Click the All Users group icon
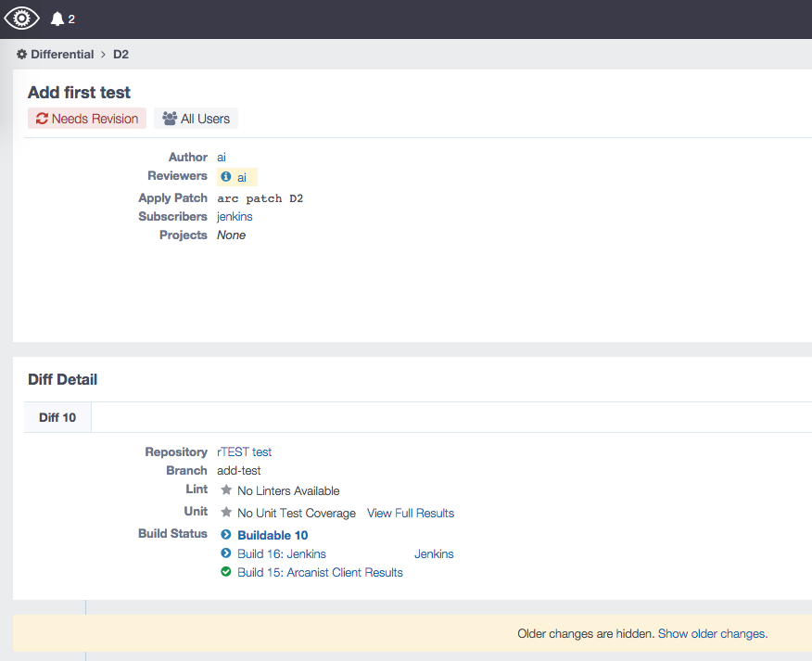The width and height of the screenshot is (812, 661). 170,119
